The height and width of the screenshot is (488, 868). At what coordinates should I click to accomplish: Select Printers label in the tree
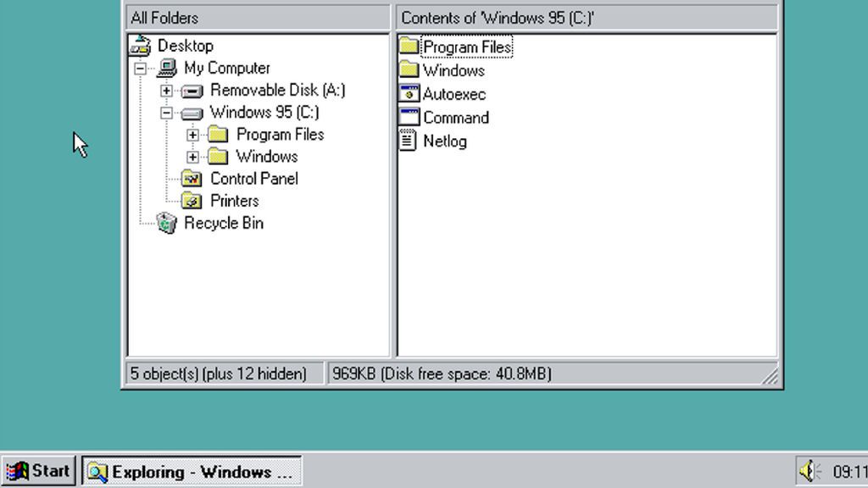[x=235, y=201]
